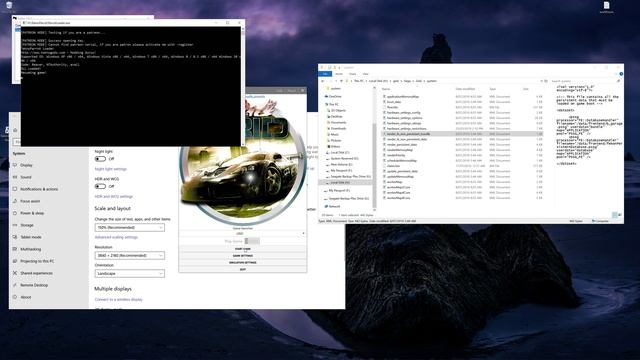Click Emulation Settings in the launcher

point(243,263)
